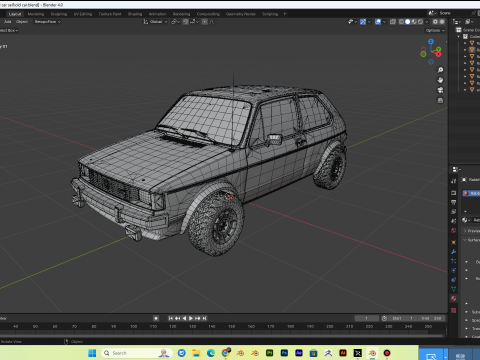Open the Tool settings tab in properties
This screenshot has width=480, height=360.
click(x=453, y=181)
